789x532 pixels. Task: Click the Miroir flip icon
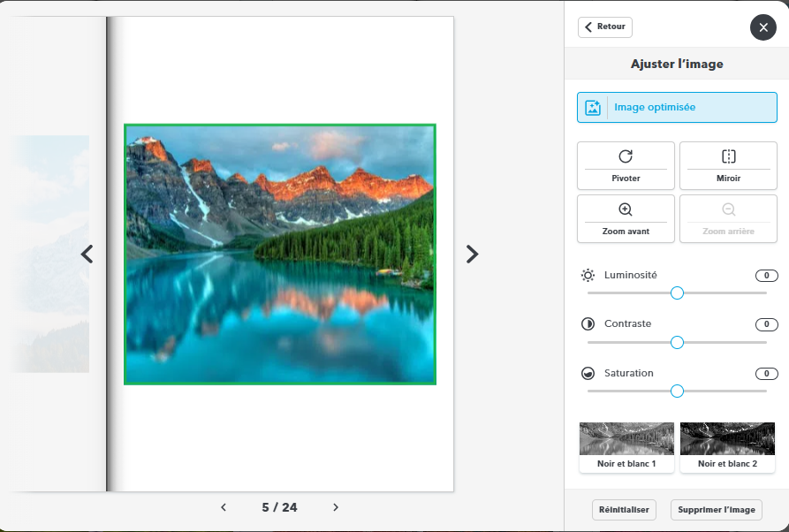(x=728, y=156)
